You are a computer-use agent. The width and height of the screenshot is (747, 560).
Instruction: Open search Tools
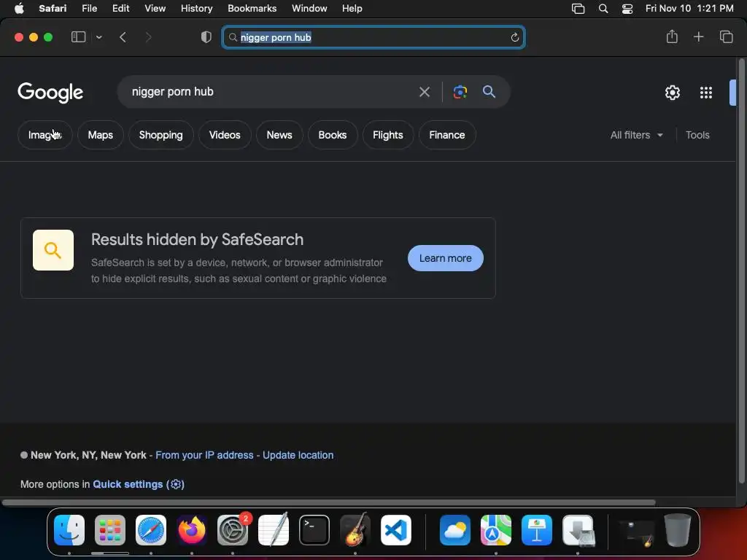click(x=697, y=135)
